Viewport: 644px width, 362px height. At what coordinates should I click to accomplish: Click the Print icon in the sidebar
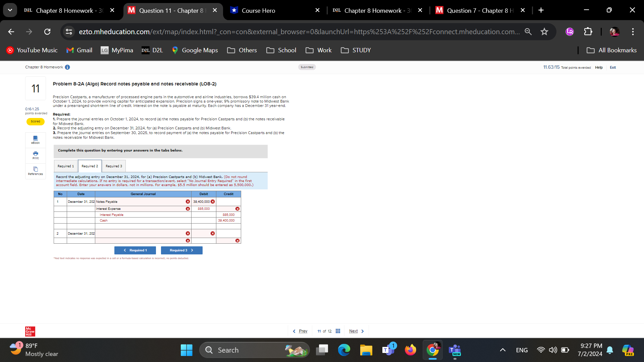pyautogui.click(x=35, y=155)
